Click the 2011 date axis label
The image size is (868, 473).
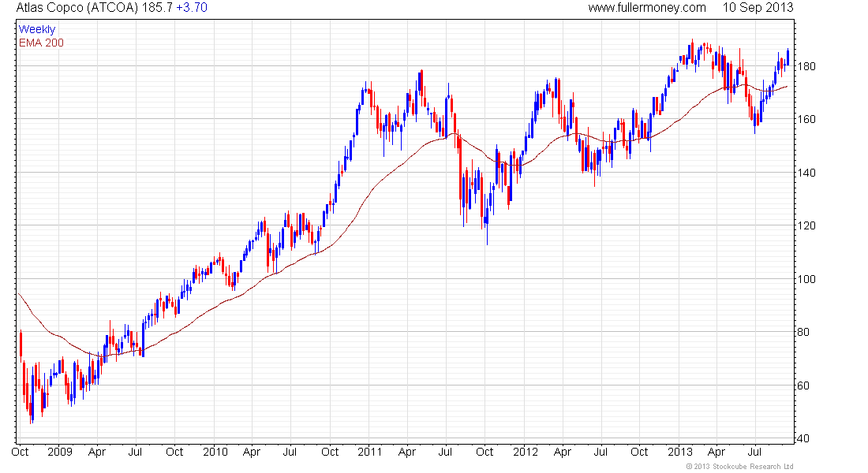[x=370, y=452]
